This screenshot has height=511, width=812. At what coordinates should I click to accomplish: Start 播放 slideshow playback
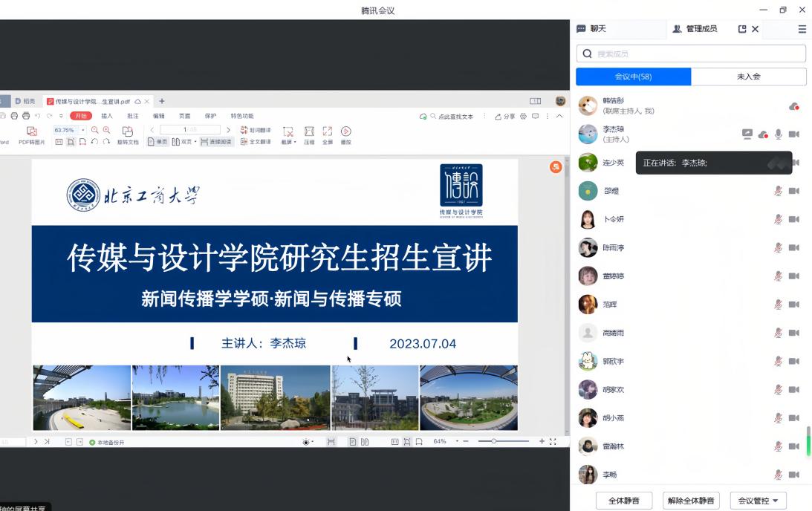345,131
